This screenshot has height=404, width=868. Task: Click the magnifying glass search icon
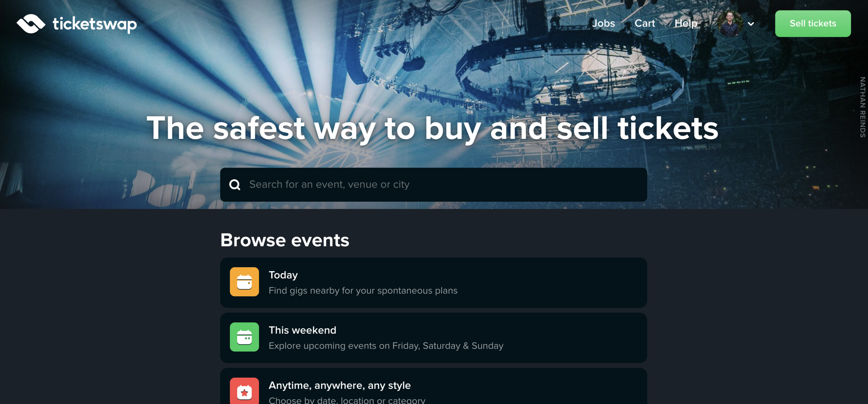[x=235, y=185]
